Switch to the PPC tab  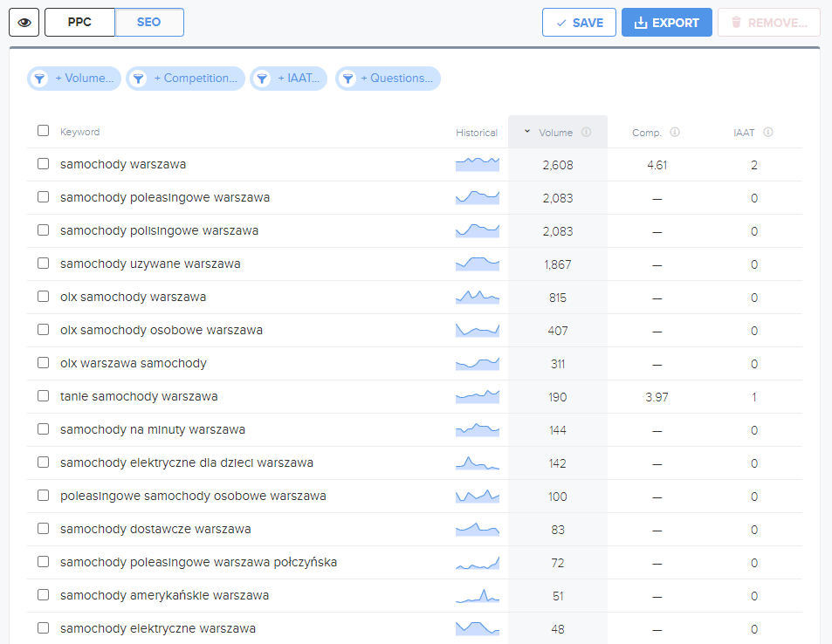[79, 23]
